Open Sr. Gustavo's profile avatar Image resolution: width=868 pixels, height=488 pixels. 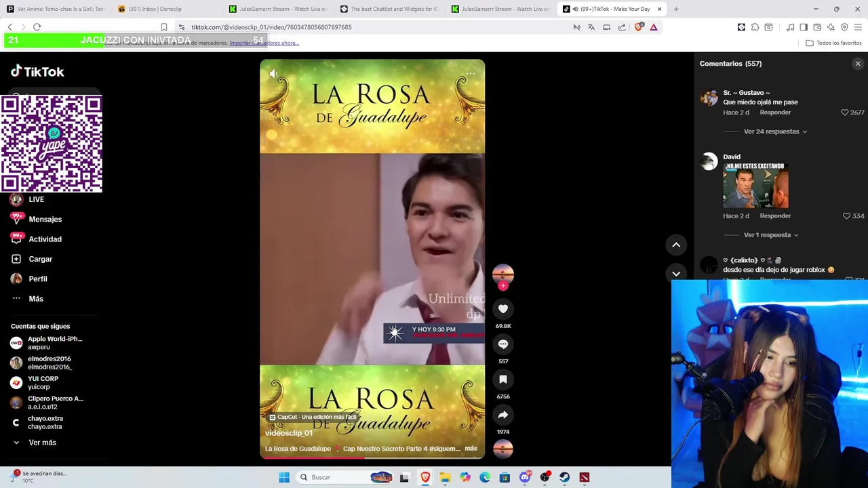click(709, 98)
